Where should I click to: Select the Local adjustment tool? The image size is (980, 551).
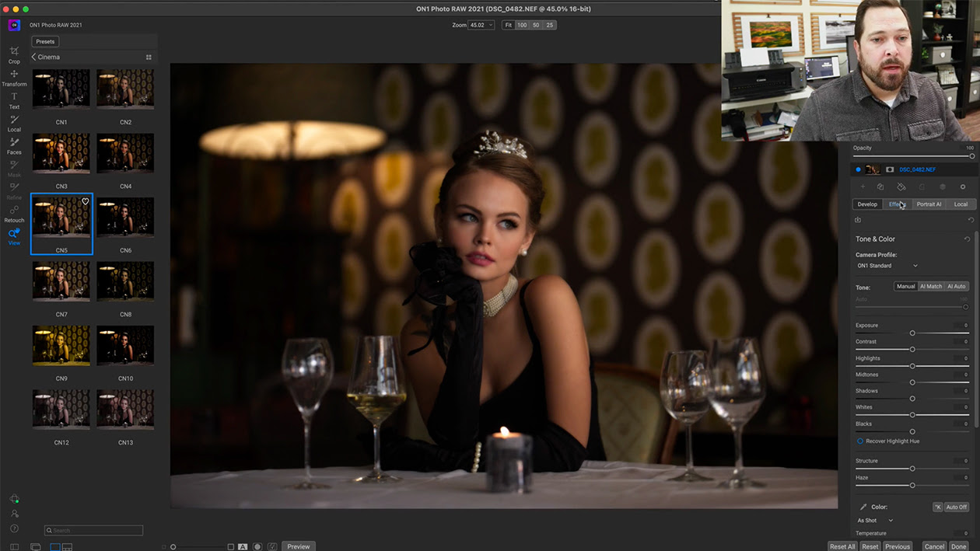pyautogui.click(x=14, y=123)
